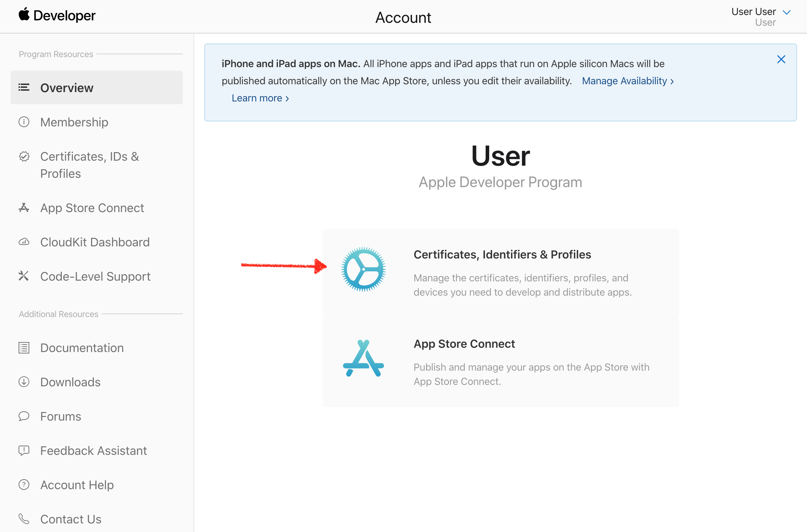Open Certificates, Identifiers & Profiles card title
The image size is (807, 532).
pos(502,255)
